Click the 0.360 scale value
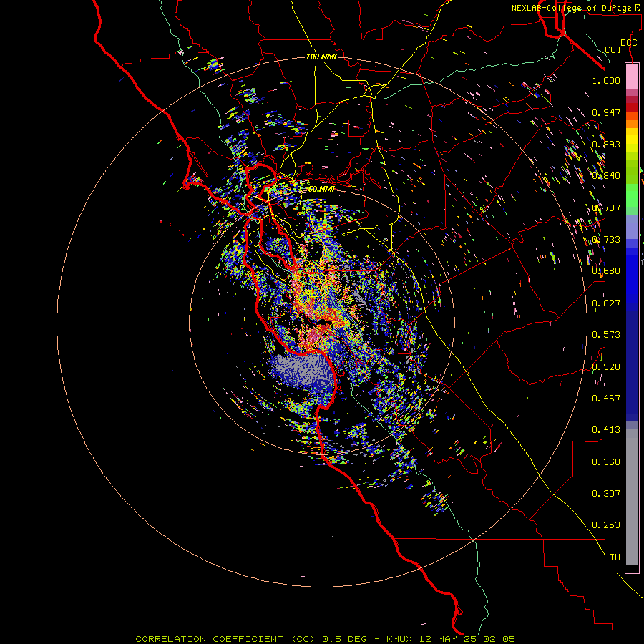This screenshot has height=644, width=644. 606,462
